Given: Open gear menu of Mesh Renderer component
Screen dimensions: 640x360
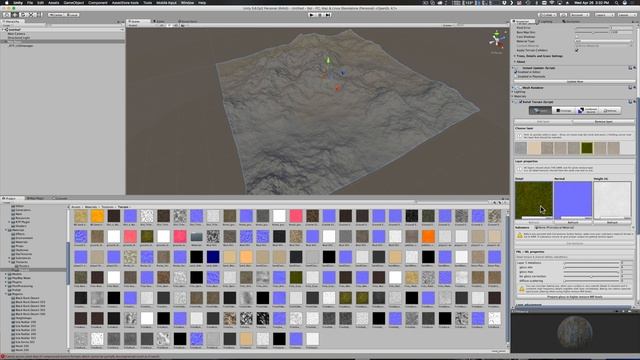Looking at the screenshot, I should pyautogui.click(x=634, y=87).
